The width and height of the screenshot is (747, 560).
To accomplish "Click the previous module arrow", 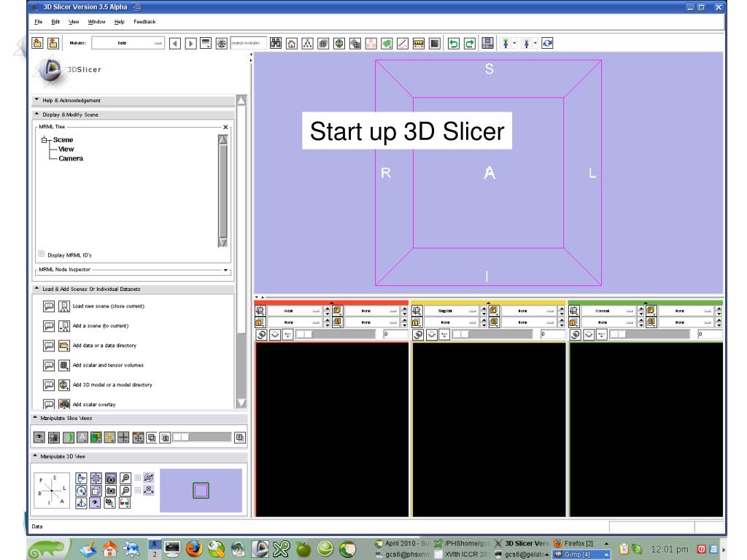I will (x=175, y=43).
